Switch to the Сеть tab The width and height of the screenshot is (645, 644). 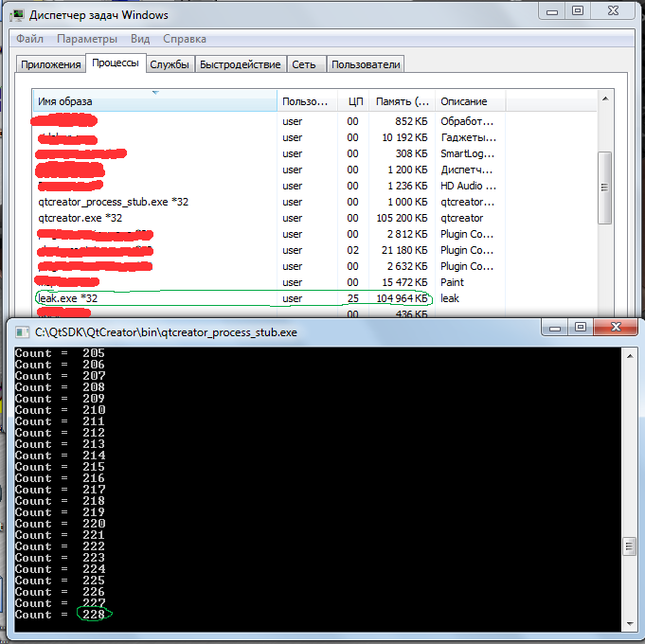click(304, 64)
